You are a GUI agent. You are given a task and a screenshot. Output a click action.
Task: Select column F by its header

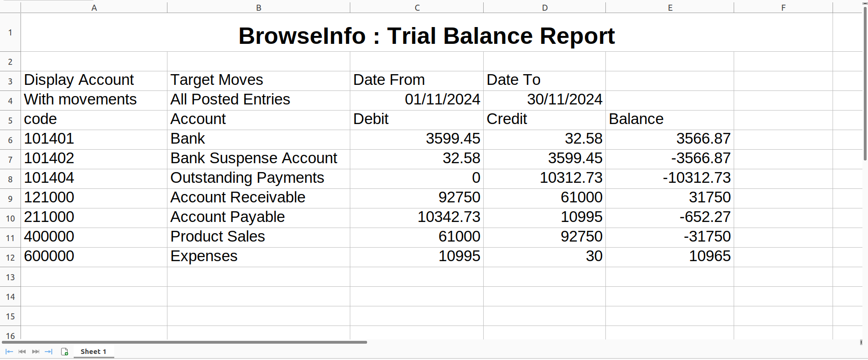click(x=784, y=7)
